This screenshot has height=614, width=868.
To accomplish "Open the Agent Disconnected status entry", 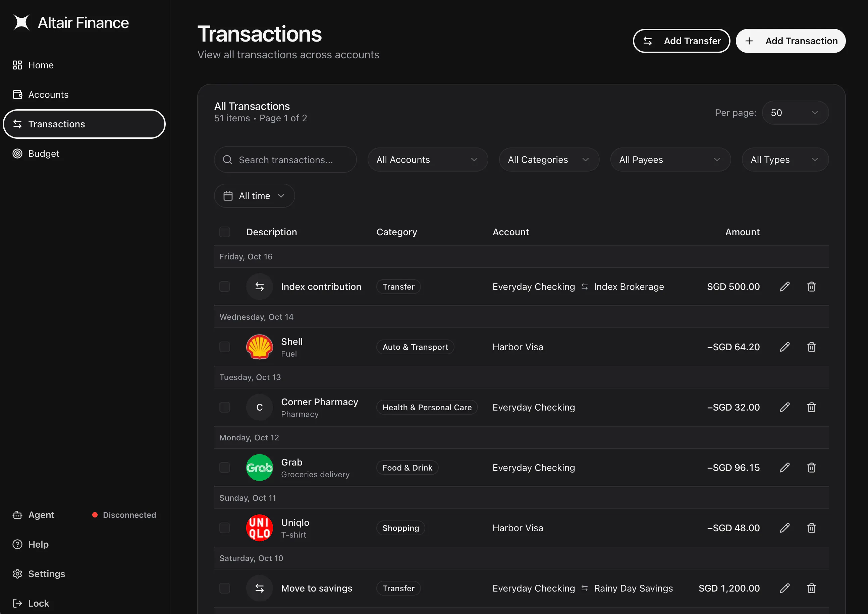I will (x=84, y=515).
